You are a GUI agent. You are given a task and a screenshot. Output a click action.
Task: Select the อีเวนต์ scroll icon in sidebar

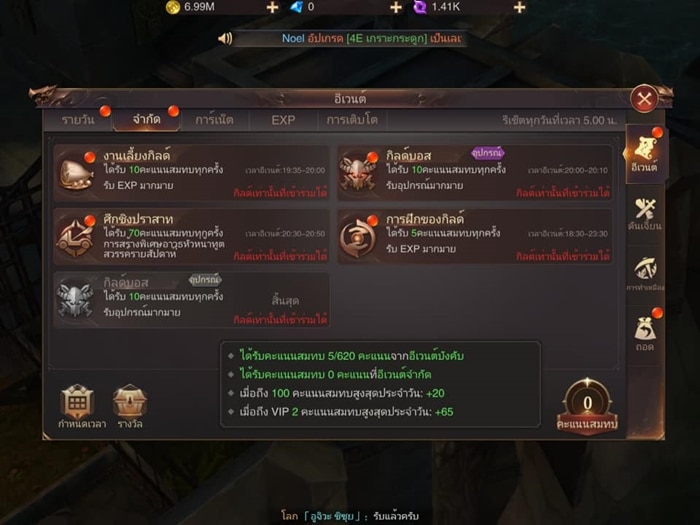(645, 154)
